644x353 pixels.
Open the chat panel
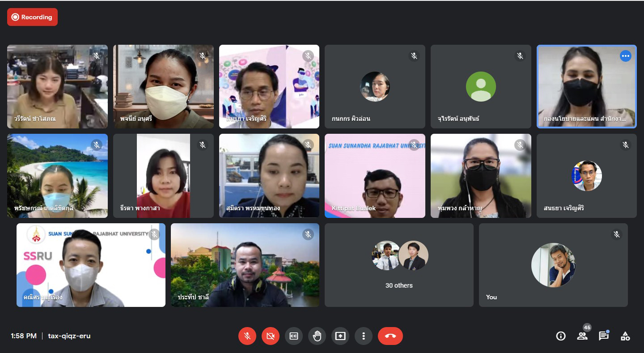coord(603,336)
